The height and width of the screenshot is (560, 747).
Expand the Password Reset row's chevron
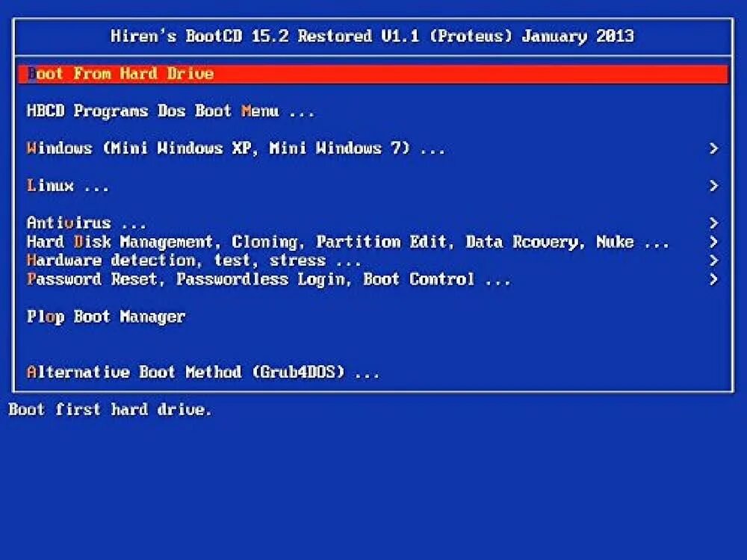point(713,279)
